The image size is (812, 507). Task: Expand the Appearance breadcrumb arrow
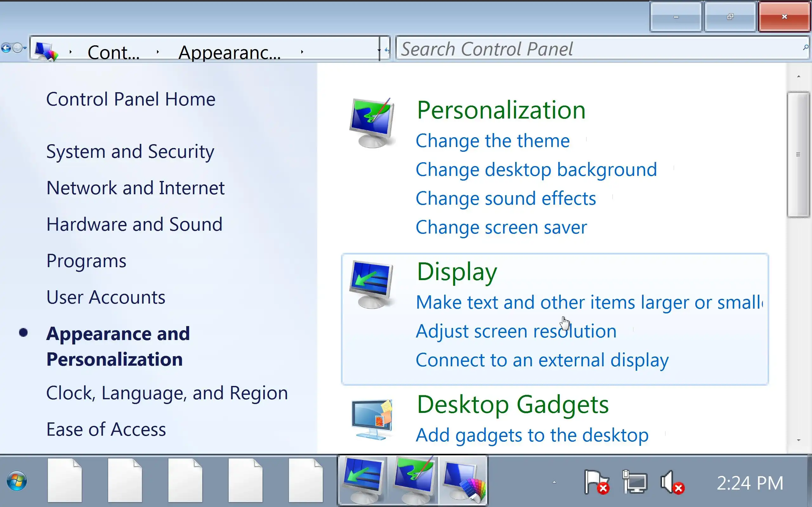[x=302, y=52]
